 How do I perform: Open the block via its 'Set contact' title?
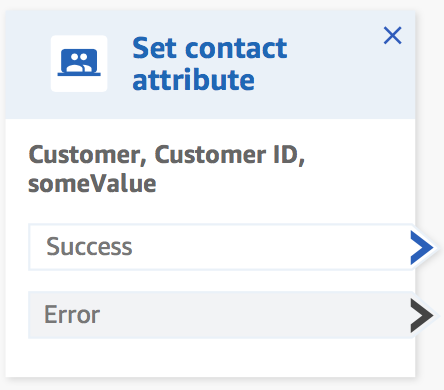click(210, 48)
